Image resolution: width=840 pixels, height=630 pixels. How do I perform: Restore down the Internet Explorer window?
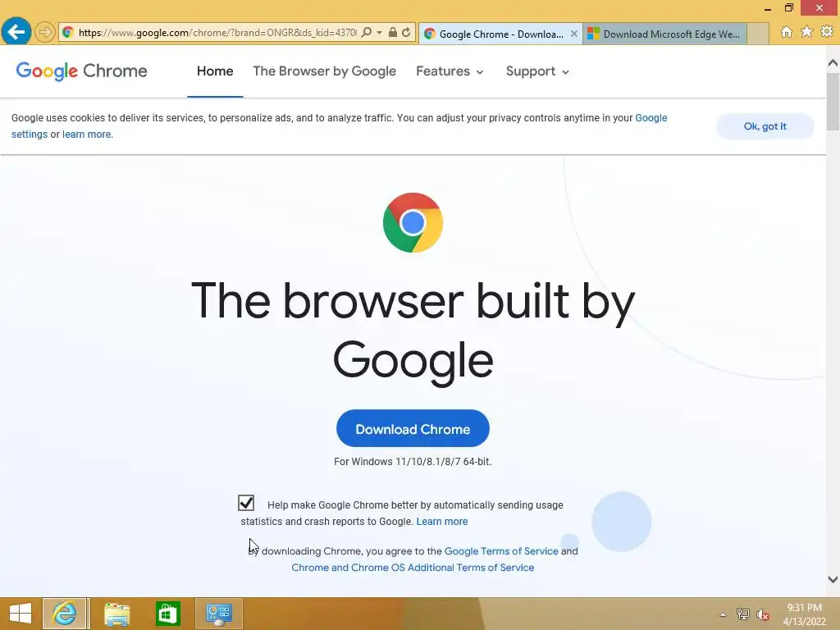(789, 7)
